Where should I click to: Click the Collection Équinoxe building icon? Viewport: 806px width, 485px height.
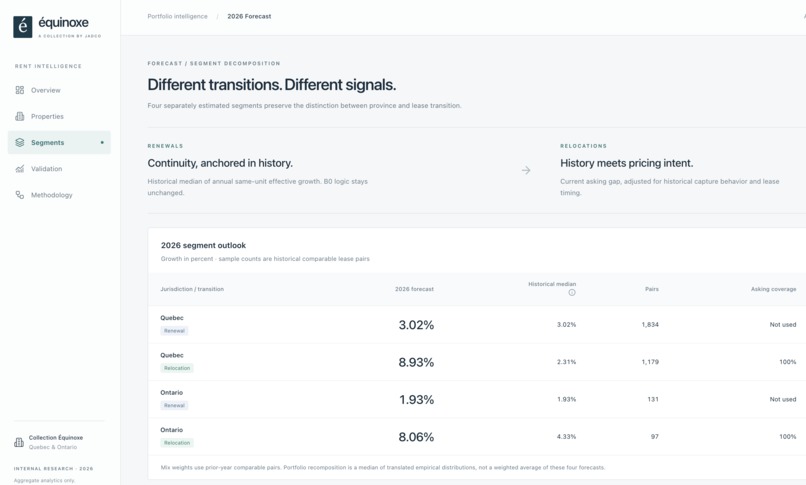(19, 442)
